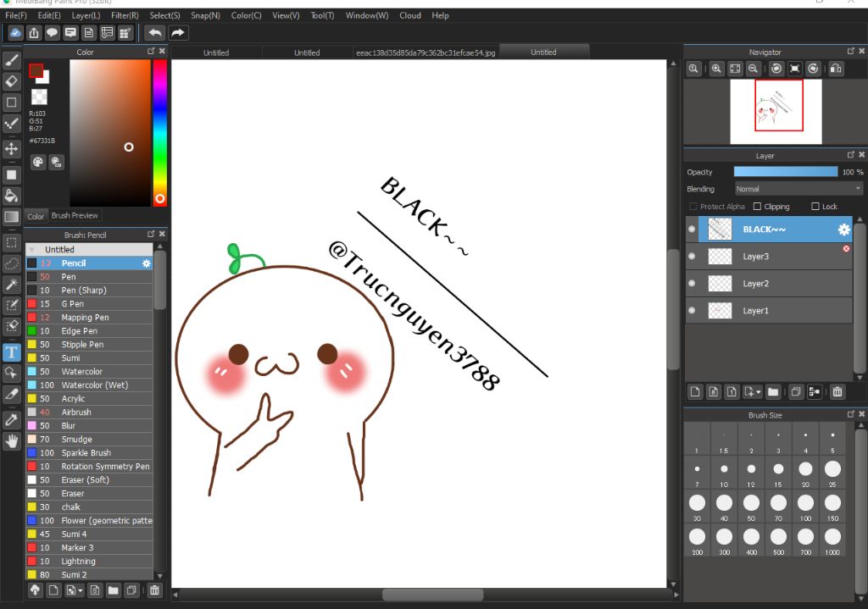This screenshot has width=868, height=609.
Task: Select the Watercolor (Wet) brush
Action: click(x=90, y=385)
